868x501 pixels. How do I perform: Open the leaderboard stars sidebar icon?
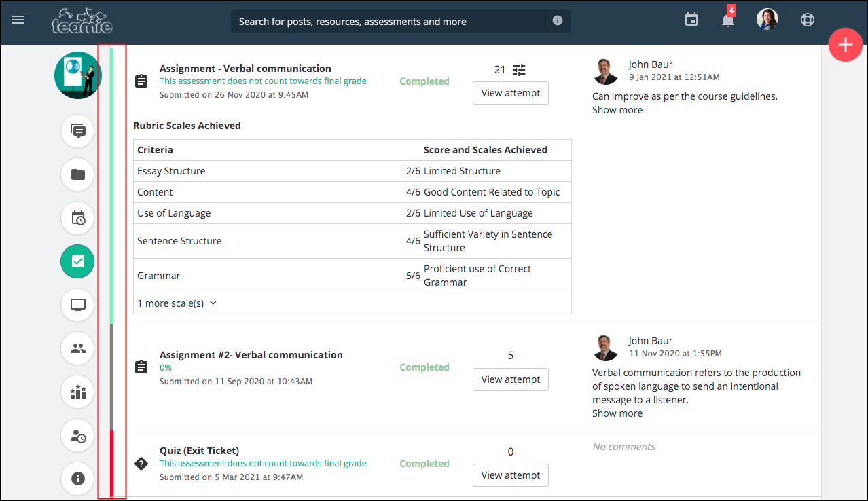78,392
